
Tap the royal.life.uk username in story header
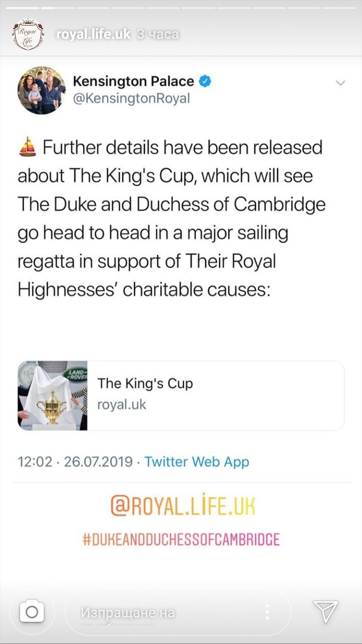coord(93,34)
